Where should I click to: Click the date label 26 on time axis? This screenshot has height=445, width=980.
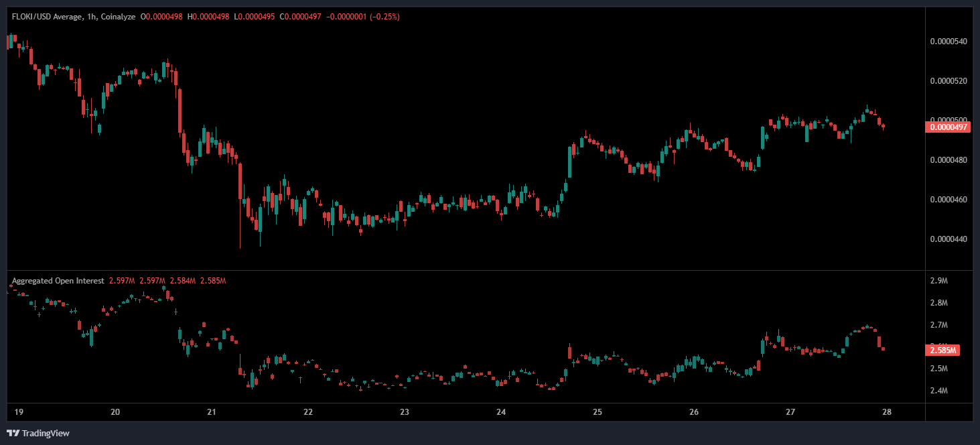point(694,412)
